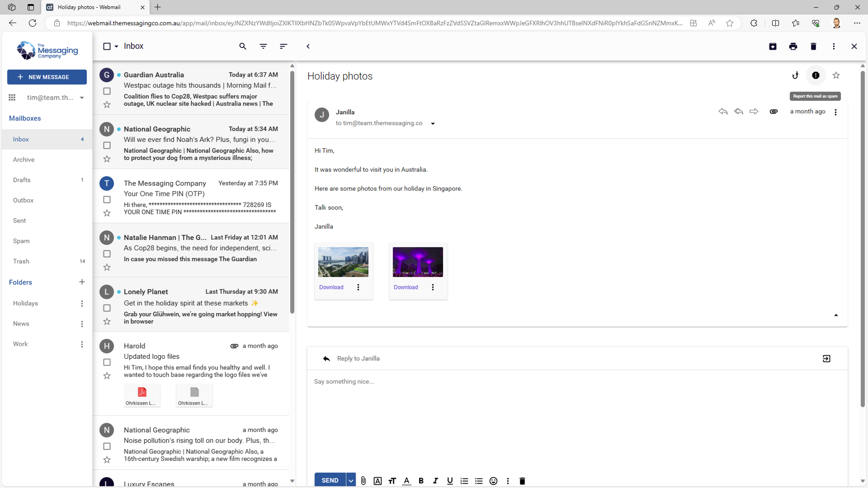
Task: Collapse the message with the up caret
Action: (836, 315)
